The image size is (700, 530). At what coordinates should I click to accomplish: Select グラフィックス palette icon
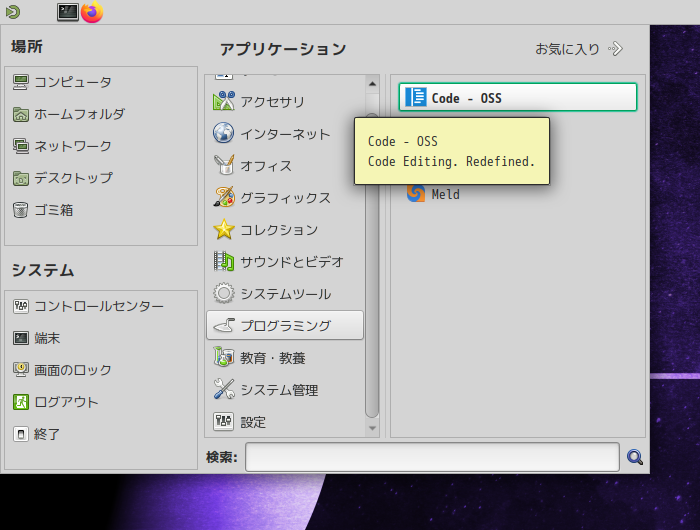tap(224, 197)
